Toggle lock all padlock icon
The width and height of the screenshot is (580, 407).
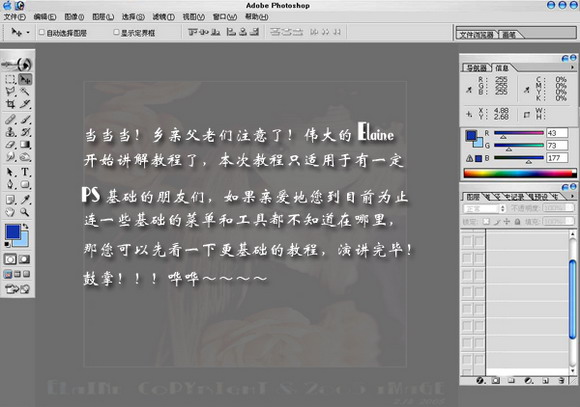pos(517,222)
